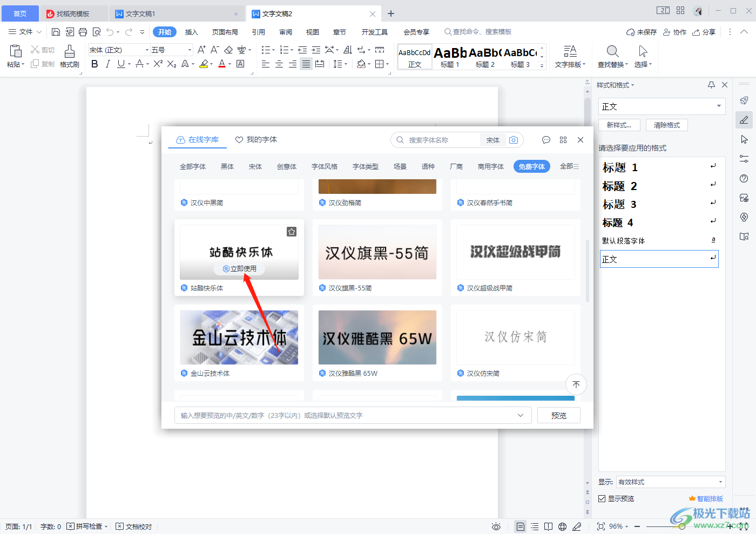Apply superscript formatting
756x534 pixels.
158,64
